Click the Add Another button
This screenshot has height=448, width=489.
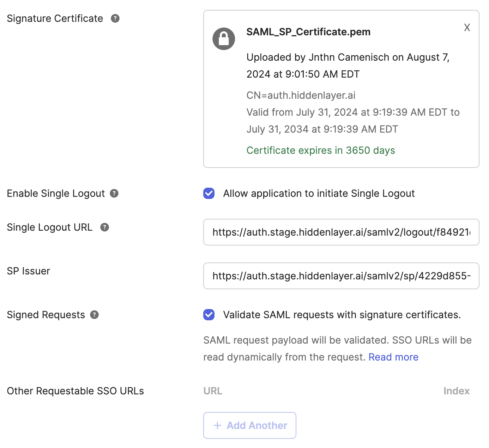pos(249,425)
